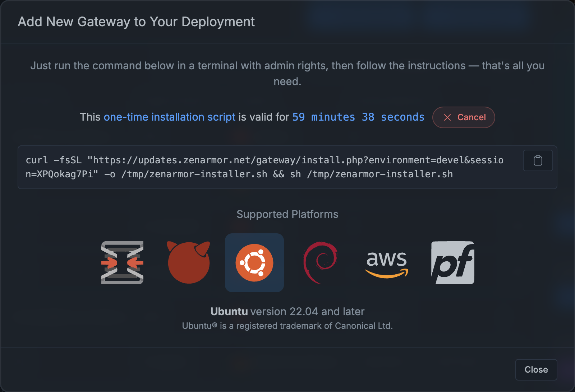This screenshot has height=392, width=575.
Task: Copy the install command with clipboard icon
Action: coord(538,160)
